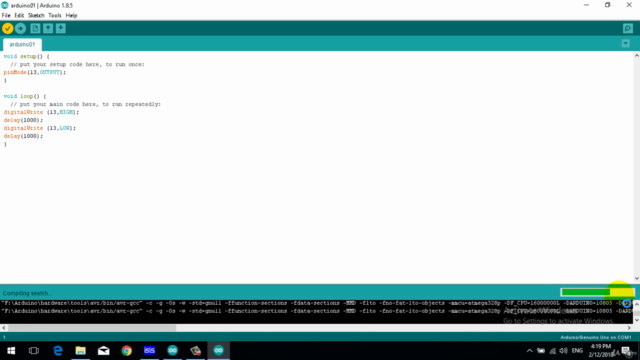Select the arduino01 sketch tab
Screen dimensions: 640x360
[x=22, y=44]
